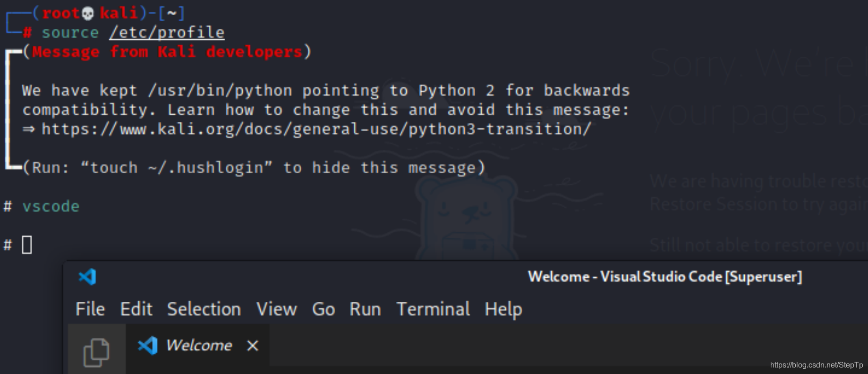This screenshot has width=868, height=374.
Task: Click the 'Welcome - Visual Studio Code [Superuser]' title
Action: click(x=665, y=277)
